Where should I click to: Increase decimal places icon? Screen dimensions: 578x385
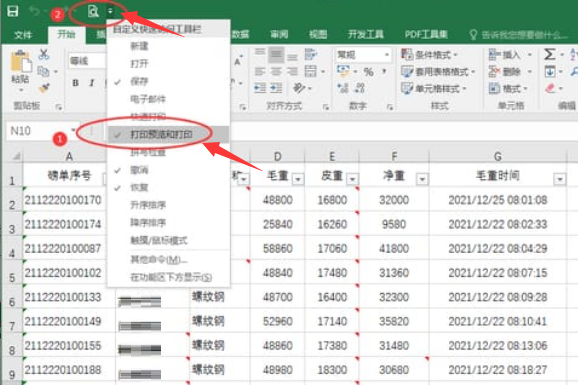click(x=343, y=88)
